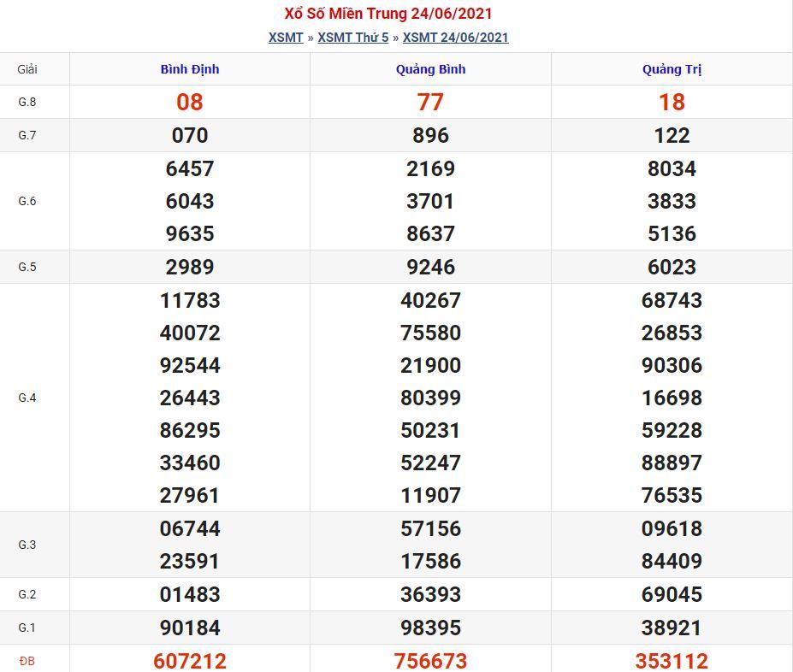Image resolution: width=793 pixels, height=672 pixels.
Task: Click the G.1 number 38921
Action: (x=672, y=628)
